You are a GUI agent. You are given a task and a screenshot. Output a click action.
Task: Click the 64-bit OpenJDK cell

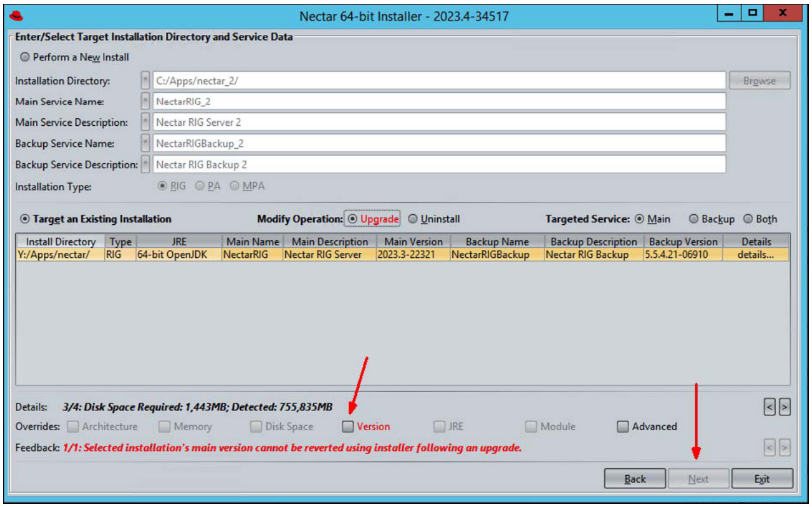(179, 255)
